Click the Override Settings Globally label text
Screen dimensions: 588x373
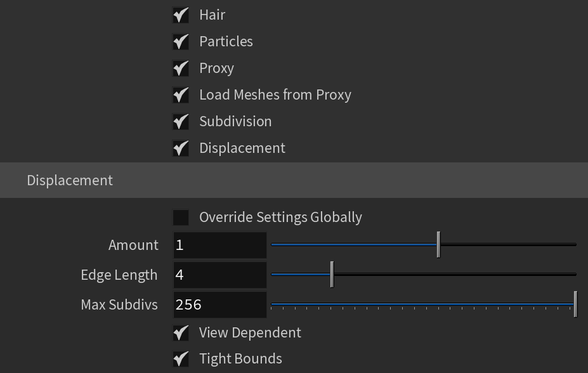tap(280, 218)
